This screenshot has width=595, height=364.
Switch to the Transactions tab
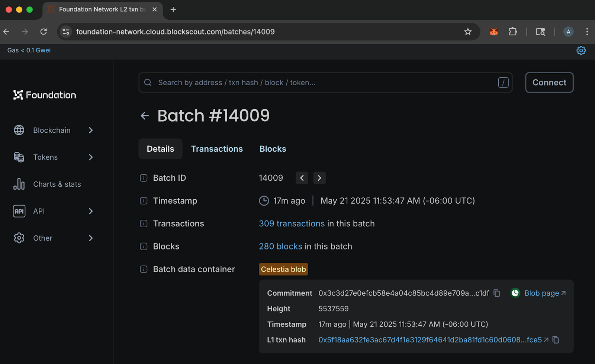[x=217, y=149]
